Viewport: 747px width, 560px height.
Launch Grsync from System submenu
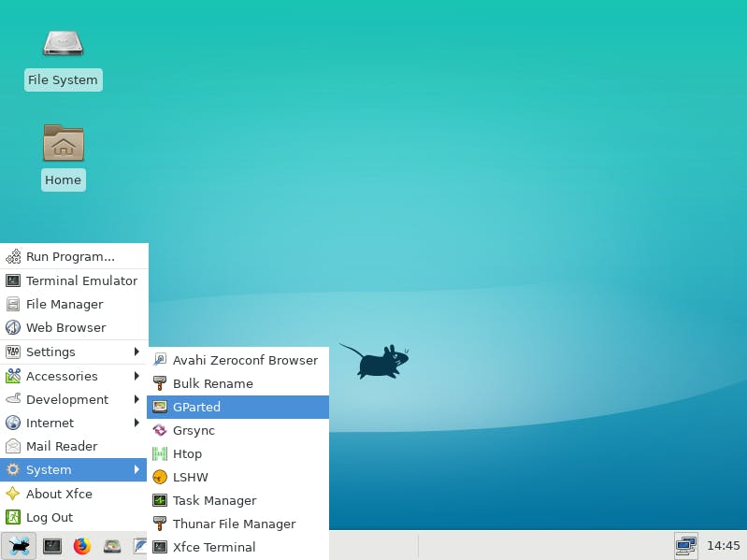pos(237,430)
